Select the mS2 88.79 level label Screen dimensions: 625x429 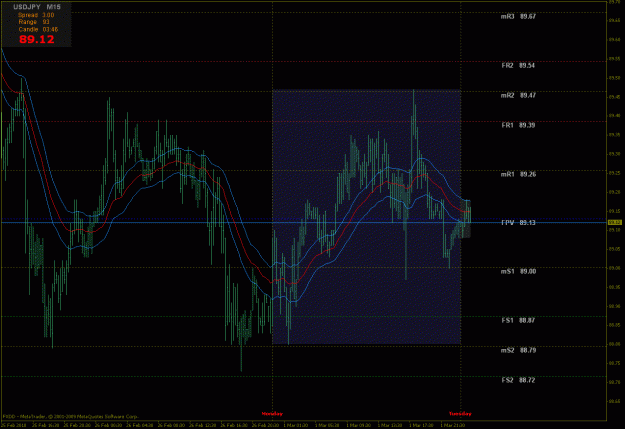[x=518, y=350]
